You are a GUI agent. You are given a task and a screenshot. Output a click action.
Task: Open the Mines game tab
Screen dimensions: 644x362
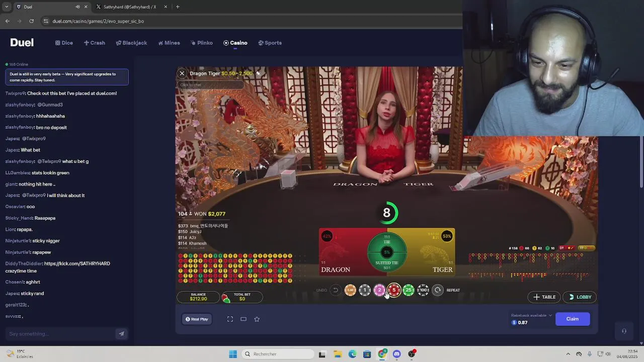tap(169, 43)
